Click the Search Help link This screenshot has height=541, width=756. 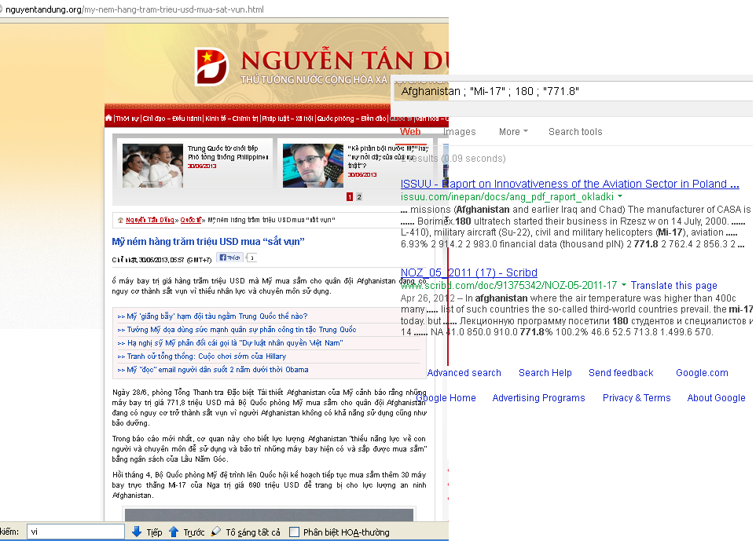pos(545,372)
